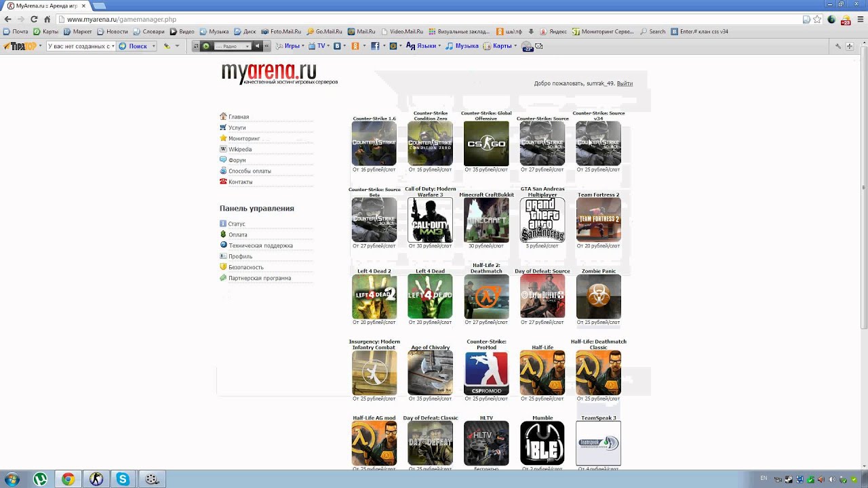Click the Выйти logout link
868x488 pixels.
625,83
